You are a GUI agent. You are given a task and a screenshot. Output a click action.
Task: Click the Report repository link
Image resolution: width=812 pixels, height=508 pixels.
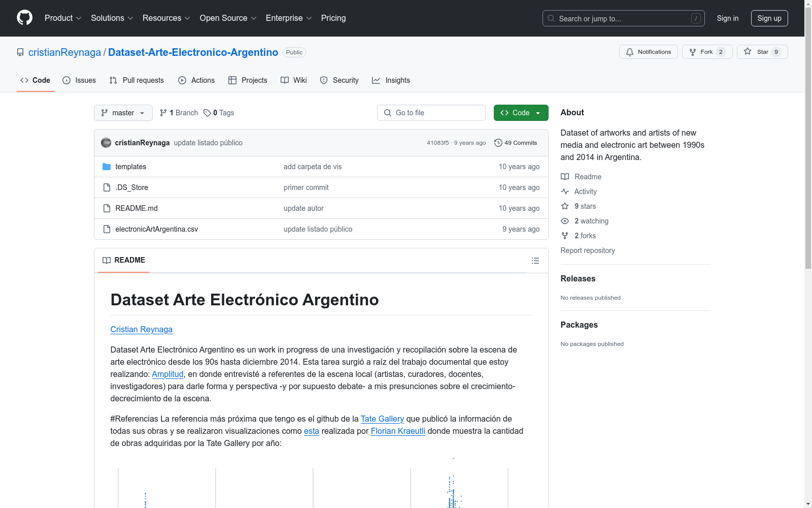click(588, 250)
